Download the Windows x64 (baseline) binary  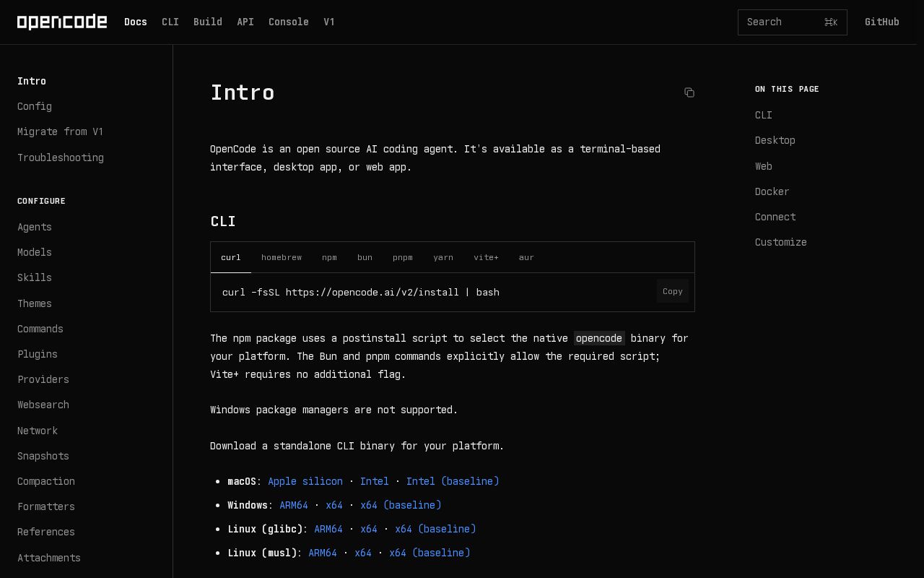click(401, 505)
